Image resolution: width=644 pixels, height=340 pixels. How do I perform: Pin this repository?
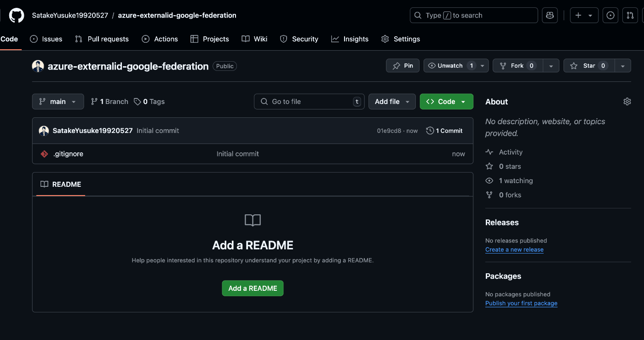click(x=402, y=66)
